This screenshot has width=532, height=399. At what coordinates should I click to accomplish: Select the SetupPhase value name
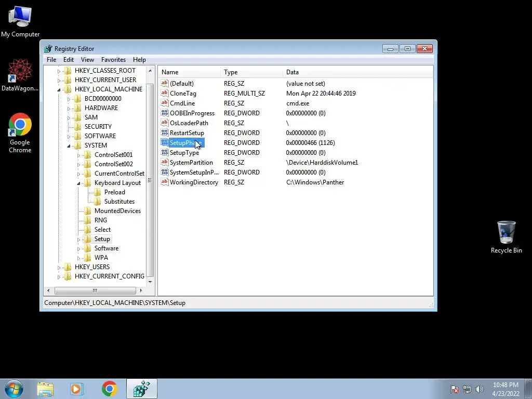185,143
